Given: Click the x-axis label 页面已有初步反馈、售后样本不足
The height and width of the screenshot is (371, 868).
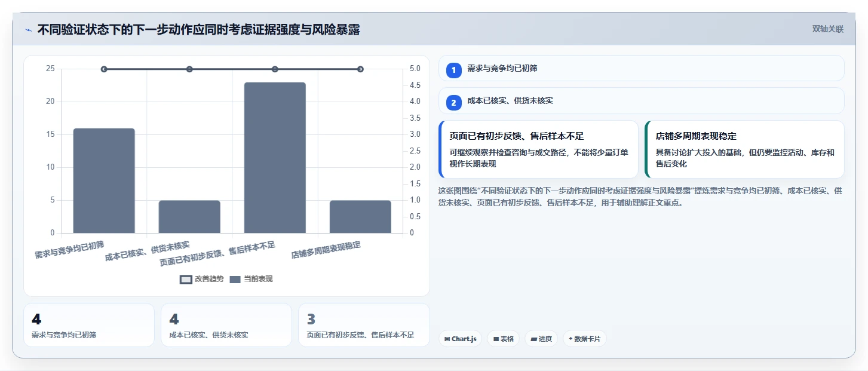Looking at the screenshot, I should tap(217, 255).
